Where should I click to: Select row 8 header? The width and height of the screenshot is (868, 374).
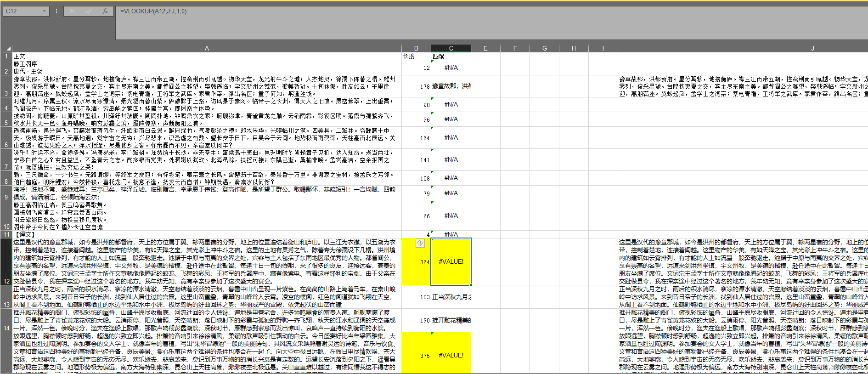[x=6, y=178]
